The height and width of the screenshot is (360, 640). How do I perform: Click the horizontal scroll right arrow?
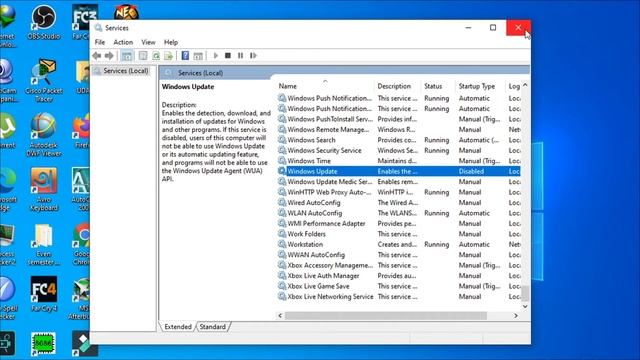point(516,316)
